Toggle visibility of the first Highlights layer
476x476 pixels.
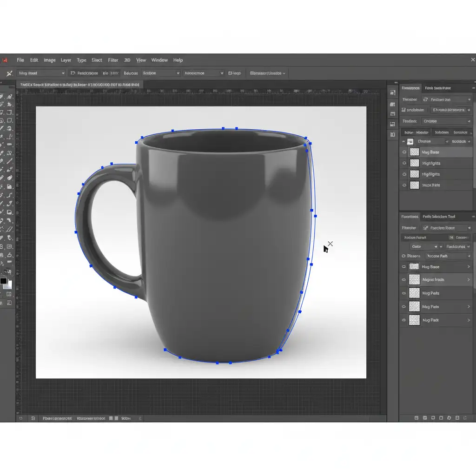tap(404, 163)
